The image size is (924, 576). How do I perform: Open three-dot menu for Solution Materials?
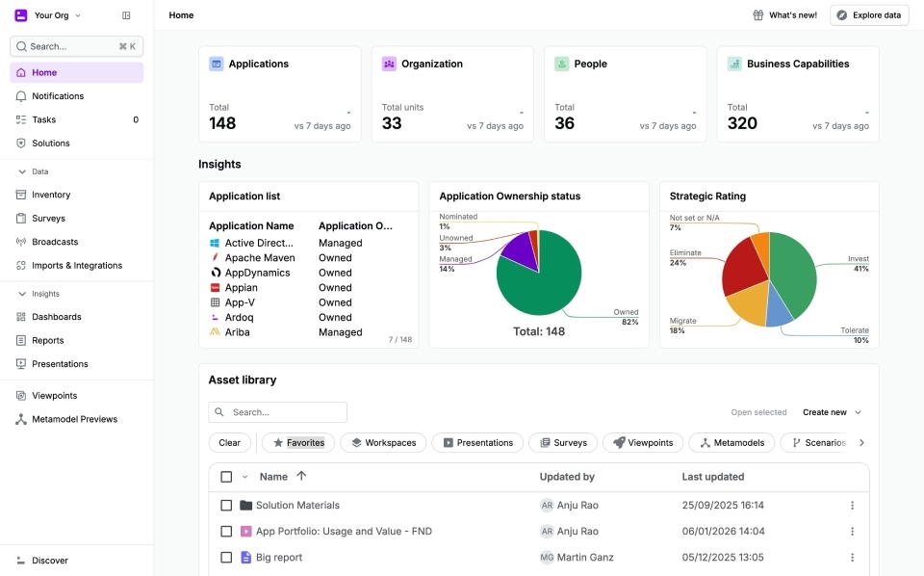pos(852,506)
